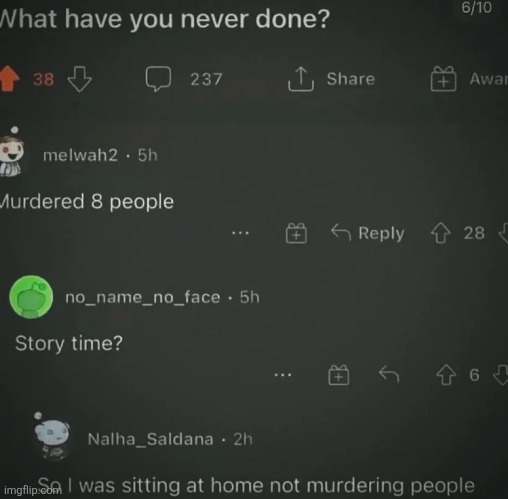Give award to melwah2's comment
The width and height of the screenshot is (508, 499).
(x=296, y=233)
